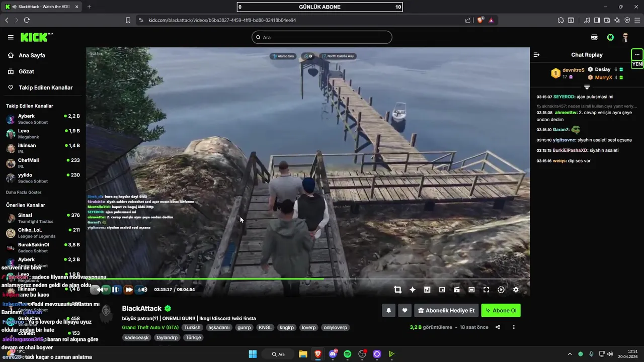The height and width of the screenshot is (362, 644).
Task: Expand Daha Fazla Göster channel list
Action: coord(24,192)
